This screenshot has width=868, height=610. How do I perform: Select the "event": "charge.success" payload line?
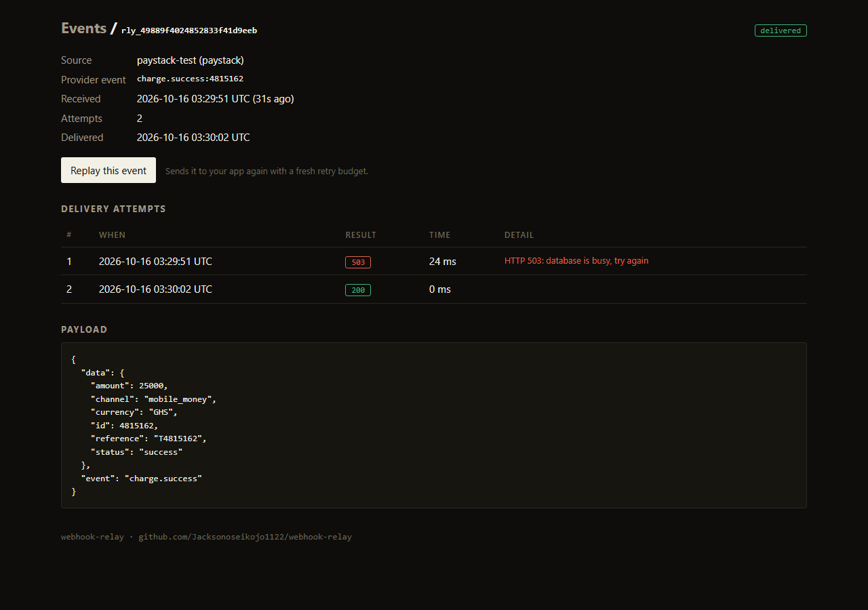141,479
